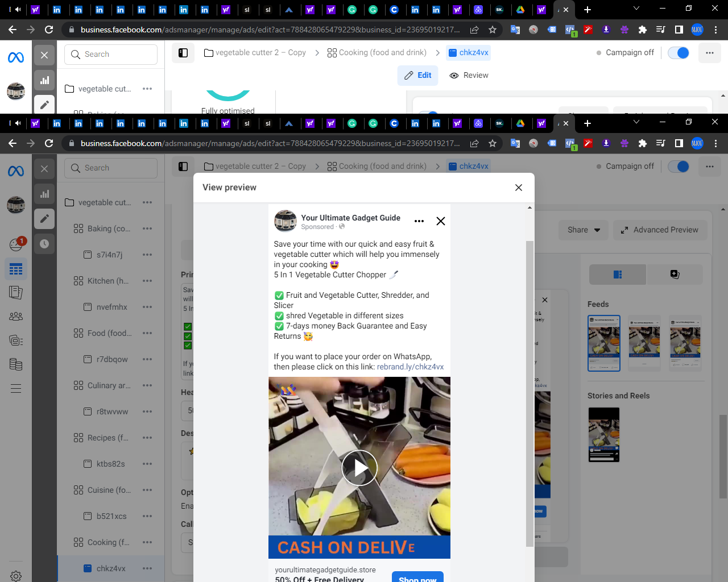Play the vegetable cutter ad video
The width and height of the screenshot is (728, 582).
coord(359,468)
